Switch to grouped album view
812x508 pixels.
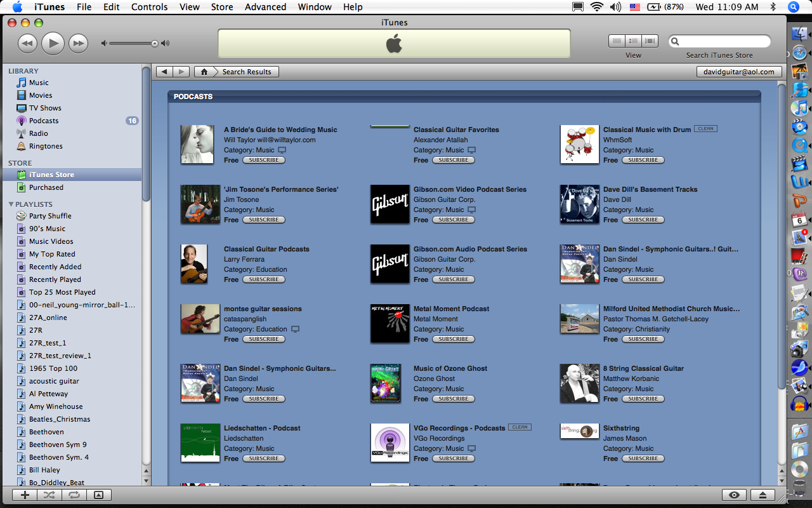[633, 41]
